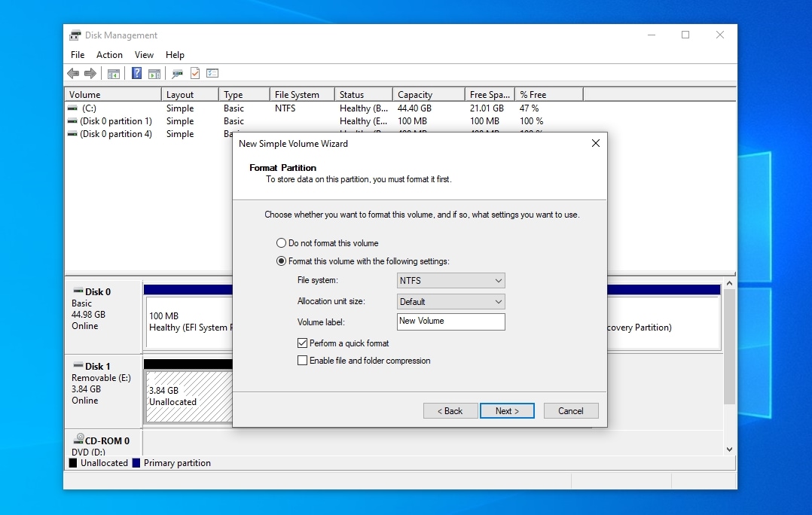Open the Allocation unit size dropdown
This screenshot has height=515, width=812.
(450, 302)
